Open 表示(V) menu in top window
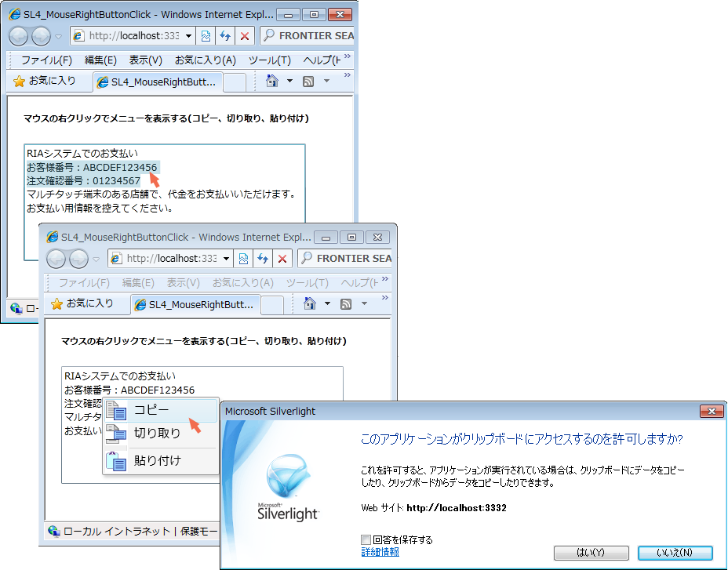The width and height of the screenshot is (728, 570). [x=145, y=60]
